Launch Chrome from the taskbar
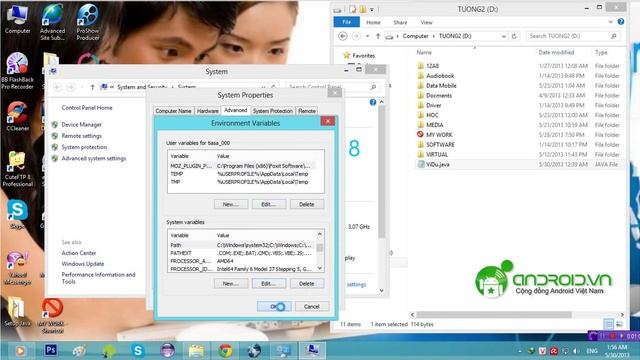Screen dimensions: 640x360 pos(225,350)
